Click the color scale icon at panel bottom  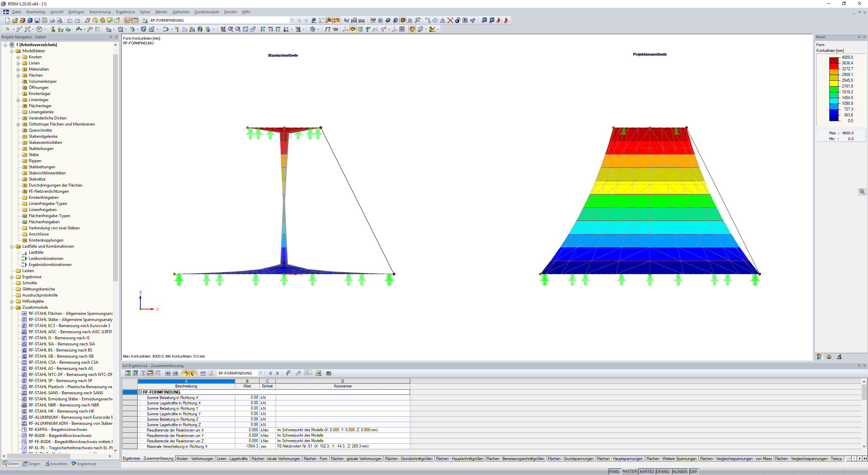pyautogui.click(x=819, y=357)
